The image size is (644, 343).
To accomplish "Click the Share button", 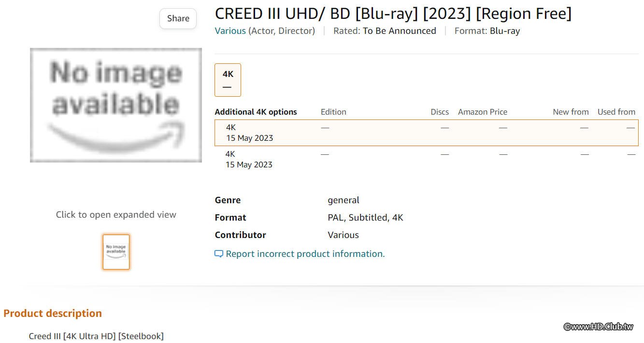I will pos(178,18).
